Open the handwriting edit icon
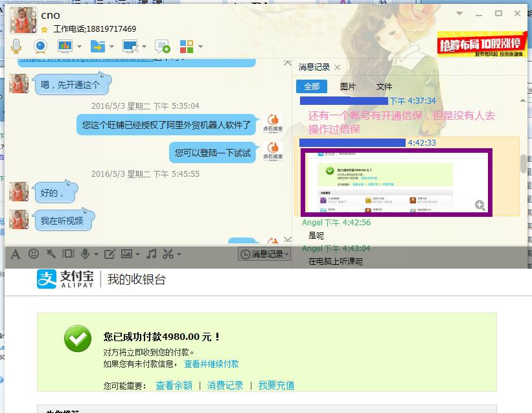 tap(110, 254)
